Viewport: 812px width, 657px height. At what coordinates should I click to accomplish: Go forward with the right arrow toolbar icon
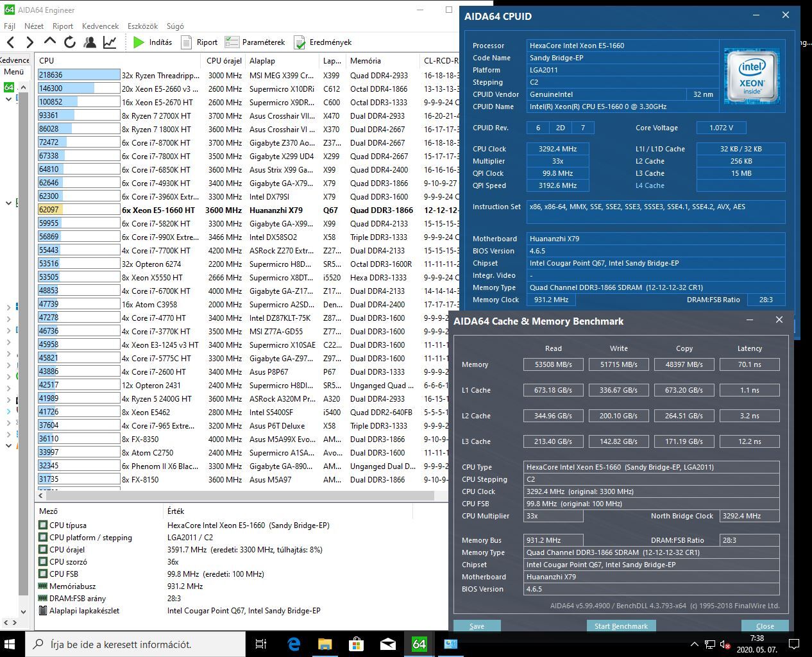[30, 42]
